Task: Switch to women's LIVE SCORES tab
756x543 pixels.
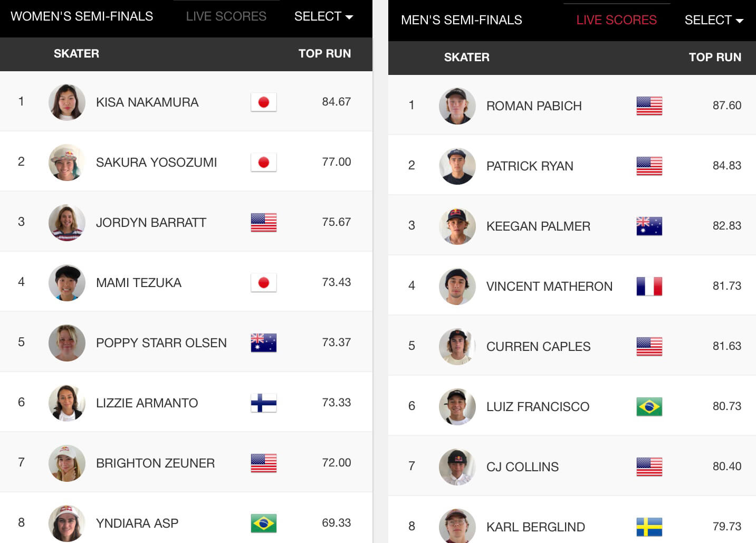Action: [x=226, y=16]
